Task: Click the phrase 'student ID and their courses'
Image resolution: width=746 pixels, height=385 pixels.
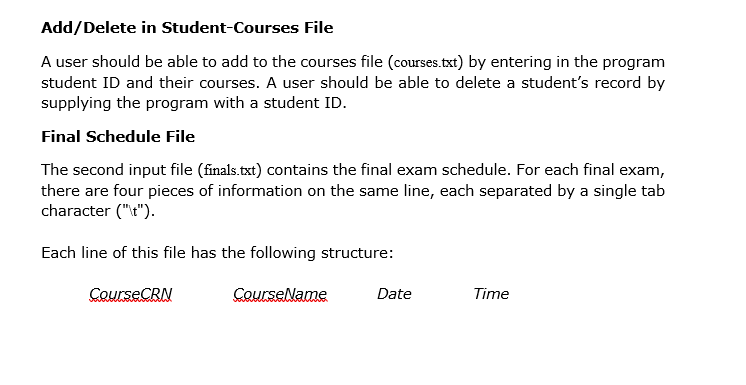Action: (x=148, y=83)
